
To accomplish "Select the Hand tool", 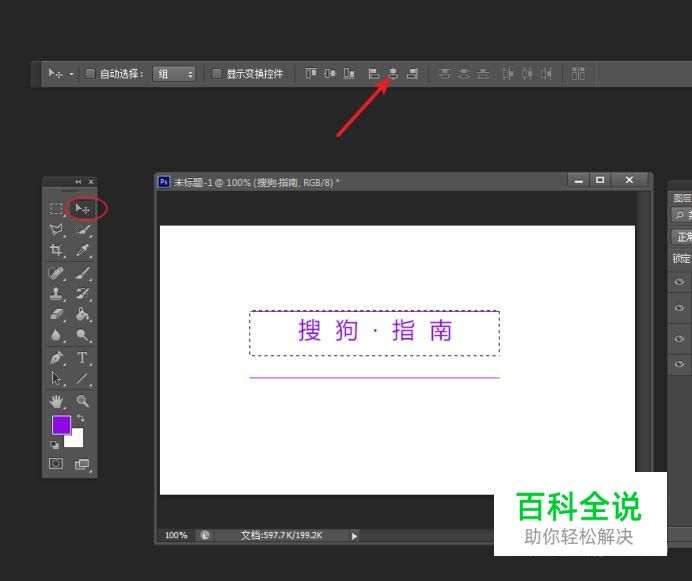I will (56, 401).
